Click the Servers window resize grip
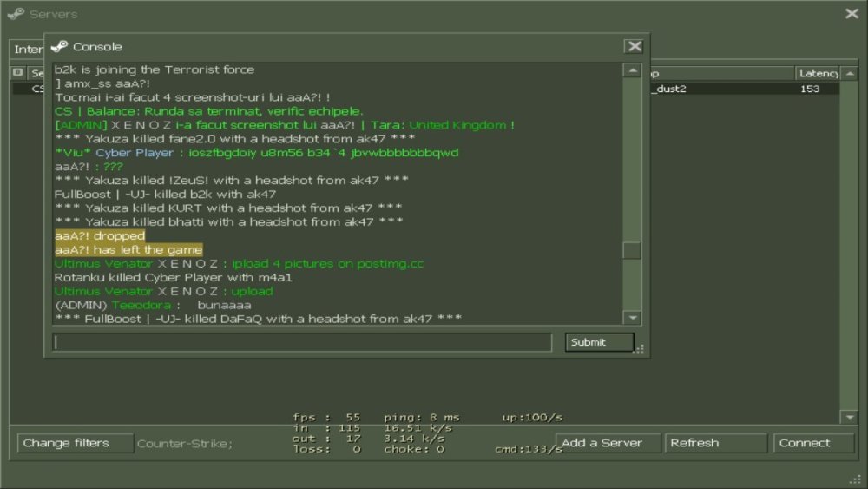 (856, 479)
